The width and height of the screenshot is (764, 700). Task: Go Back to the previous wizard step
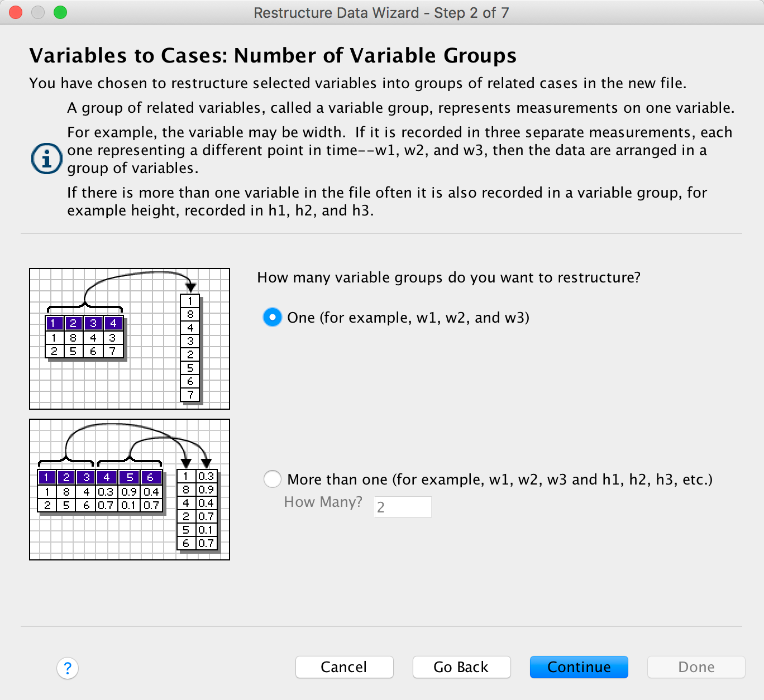(461, 667)
